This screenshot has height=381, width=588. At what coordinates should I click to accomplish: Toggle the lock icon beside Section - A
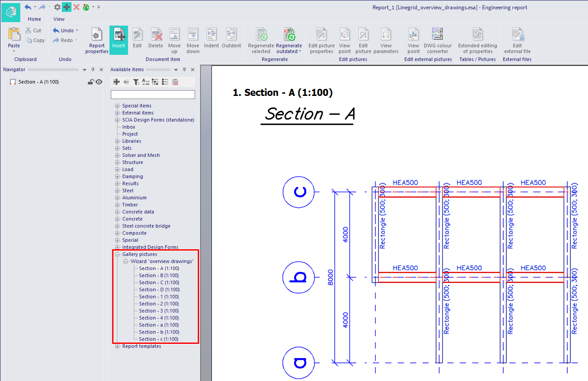coord(91,82)
